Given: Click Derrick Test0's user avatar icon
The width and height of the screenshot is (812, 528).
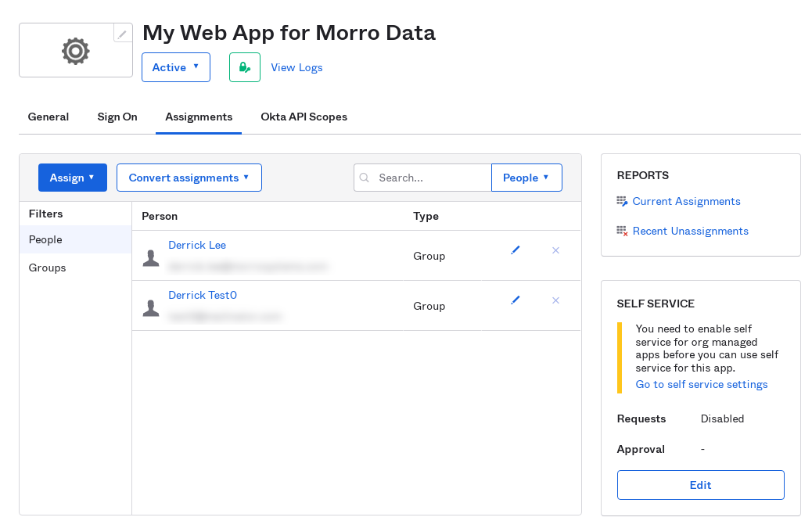Looking at the screenshot, I should coord(151,307).
